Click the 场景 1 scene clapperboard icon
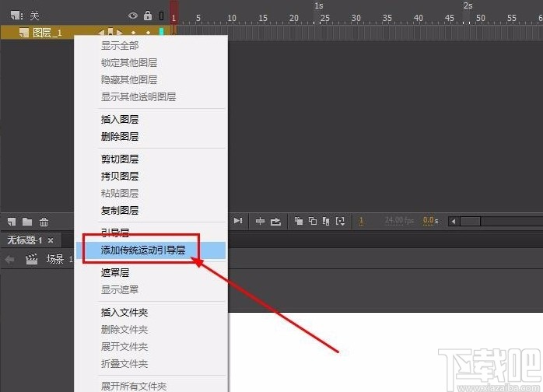The image size is (543, 392). 32,259
